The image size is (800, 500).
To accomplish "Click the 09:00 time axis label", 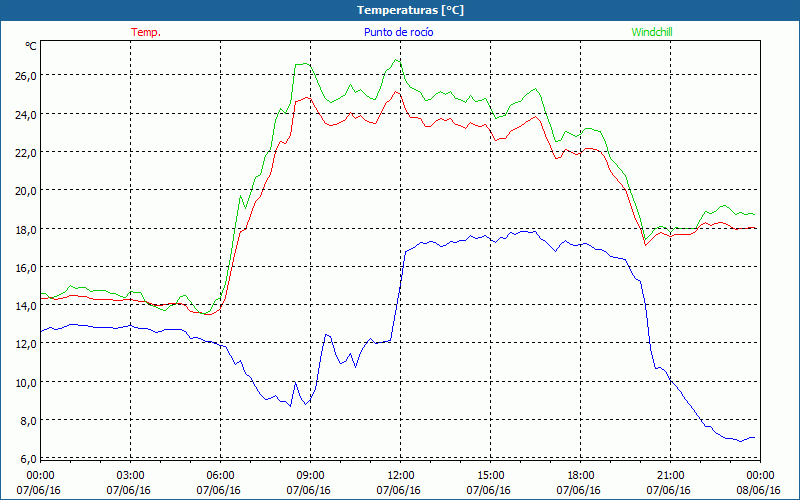I will 310,476.
